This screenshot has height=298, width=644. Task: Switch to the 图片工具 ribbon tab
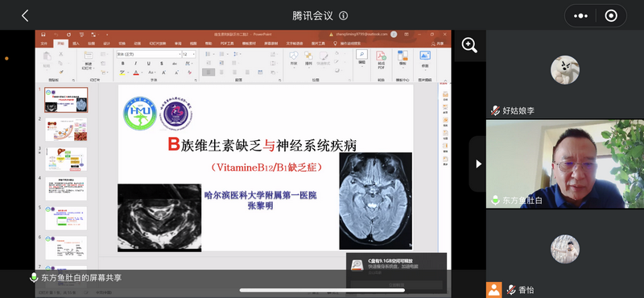[318, 43]
